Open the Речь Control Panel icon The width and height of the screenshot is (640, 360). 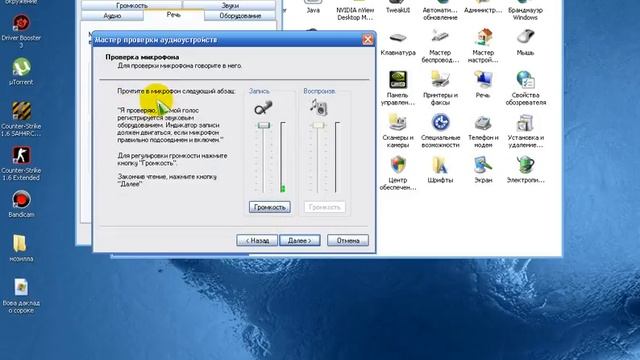[x=483, y=80]
